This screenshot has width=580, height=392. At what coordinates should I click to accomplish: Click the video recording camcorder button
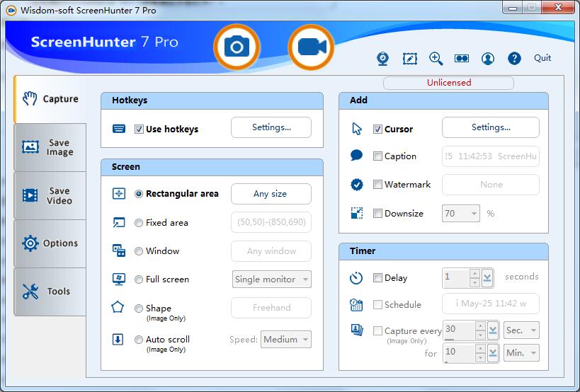coord(311,47)
